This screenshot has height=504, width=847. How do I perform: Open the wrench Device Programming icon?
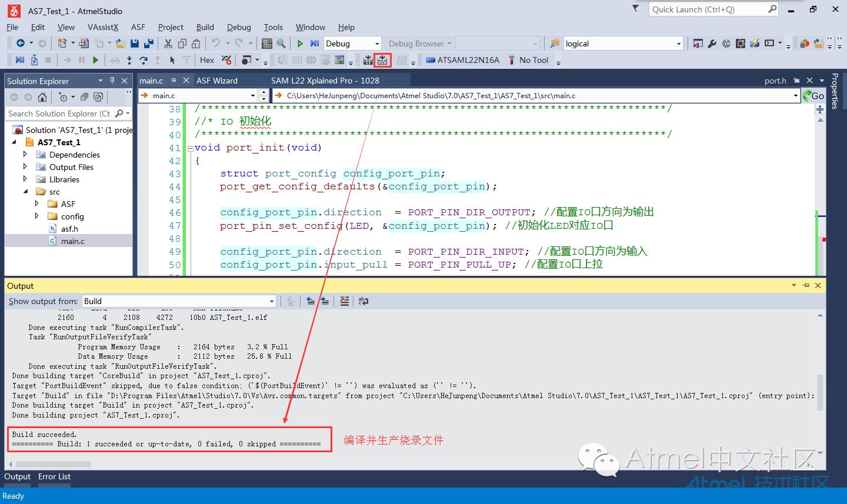click(x=712, y=44)
